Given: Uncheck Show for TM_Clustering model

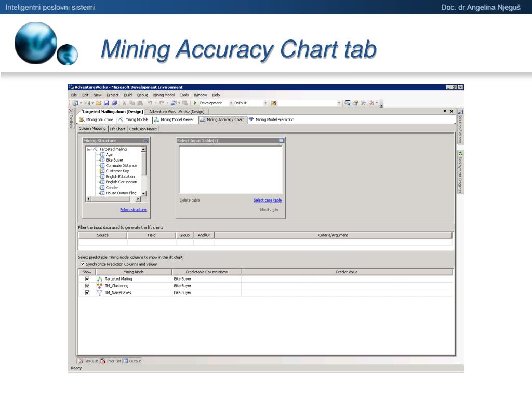Looking at the screenshot, I should pos(87,286).
